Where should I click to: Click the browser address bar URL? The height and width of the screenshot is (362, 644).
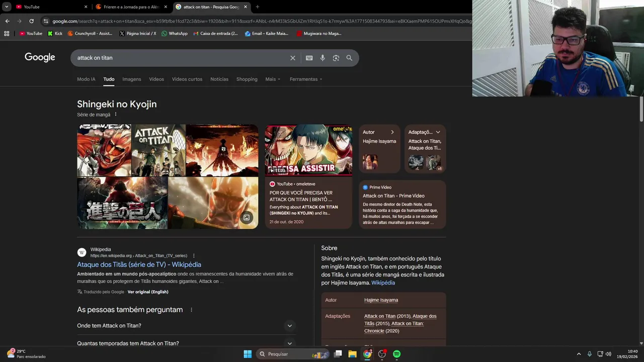point(262,21)
